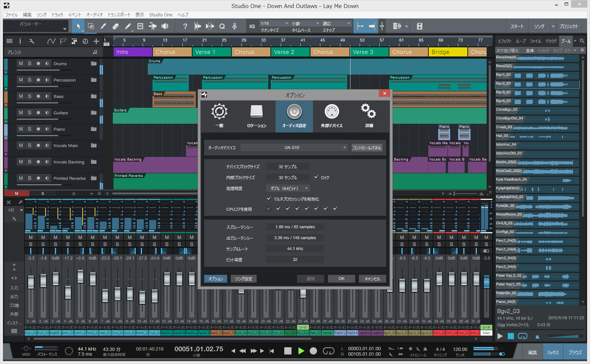The image size is (590, 364).
Task: Switch to the ソング設定 tab in dialog
Action: tap(243, 278)
